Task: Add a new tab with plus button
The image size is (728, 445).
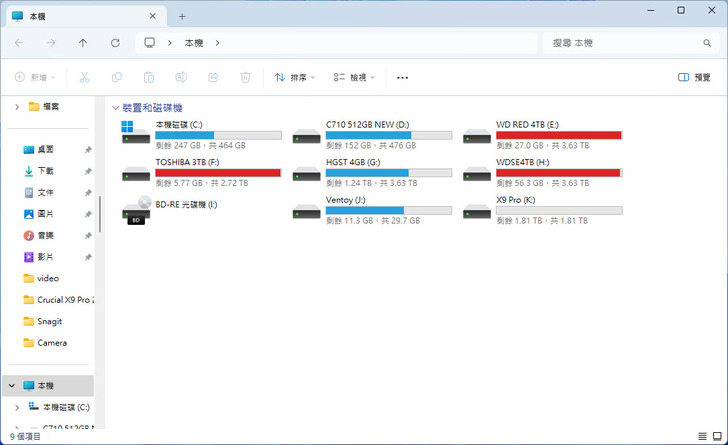Action: point(182,16)
